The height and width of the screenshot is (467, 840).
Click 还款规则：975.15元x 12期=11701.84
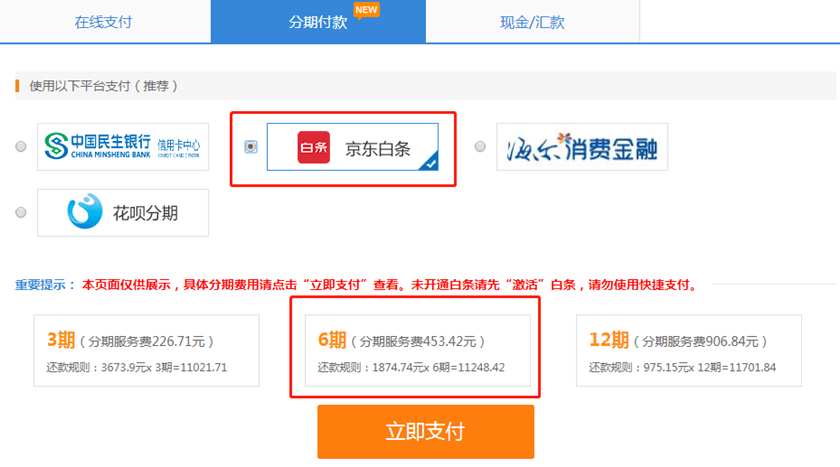[682, 367]
